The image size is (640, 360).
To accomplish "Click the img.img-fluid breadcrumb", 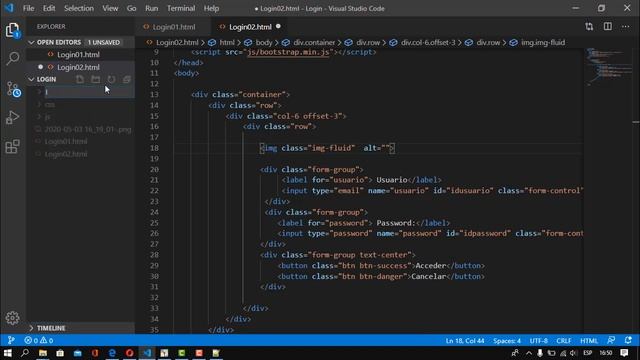I will click(543, 42).
